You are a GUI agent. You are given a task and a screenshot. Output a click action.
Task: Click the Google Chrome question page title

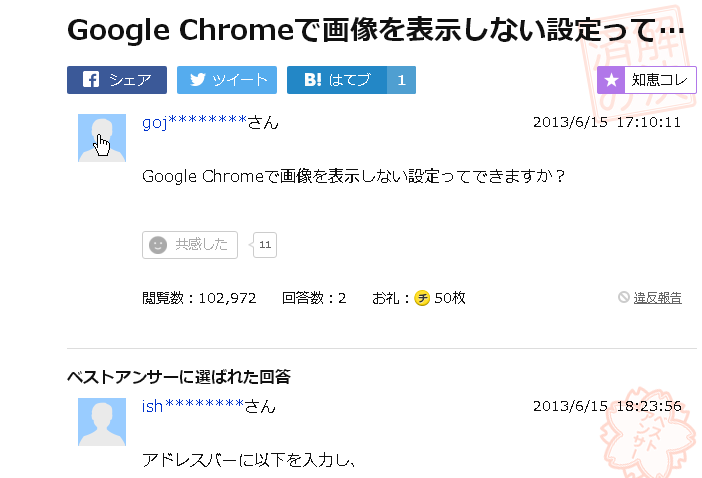pyautogui.click(x=375, y=31)
